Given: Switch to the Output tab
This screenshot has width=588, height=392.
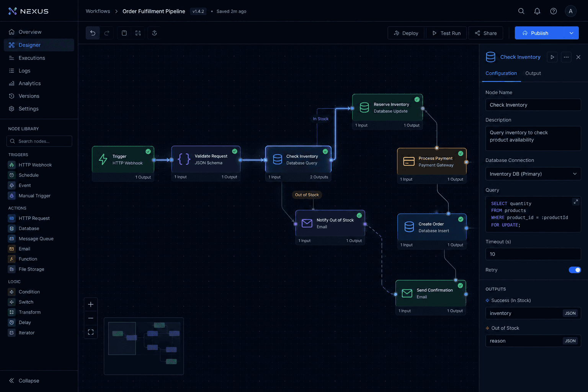Looking at the screenshot, I should [533, 73].
